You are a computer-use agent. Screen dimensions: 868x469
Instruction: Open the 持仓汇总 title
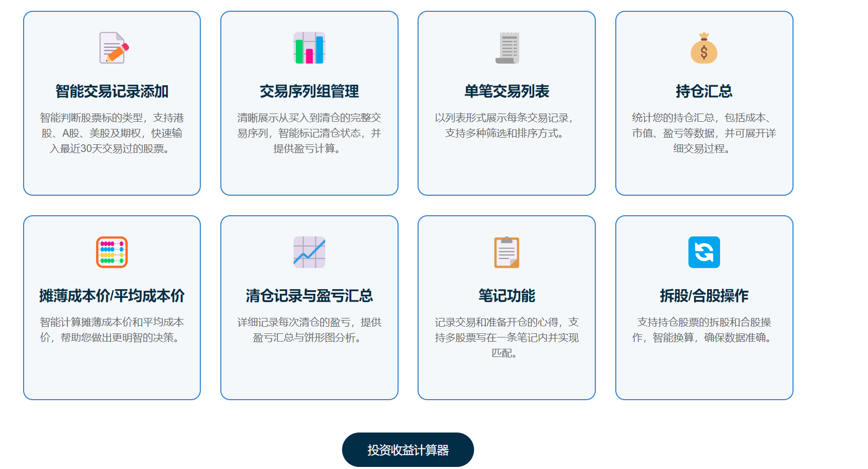(704, 91)
